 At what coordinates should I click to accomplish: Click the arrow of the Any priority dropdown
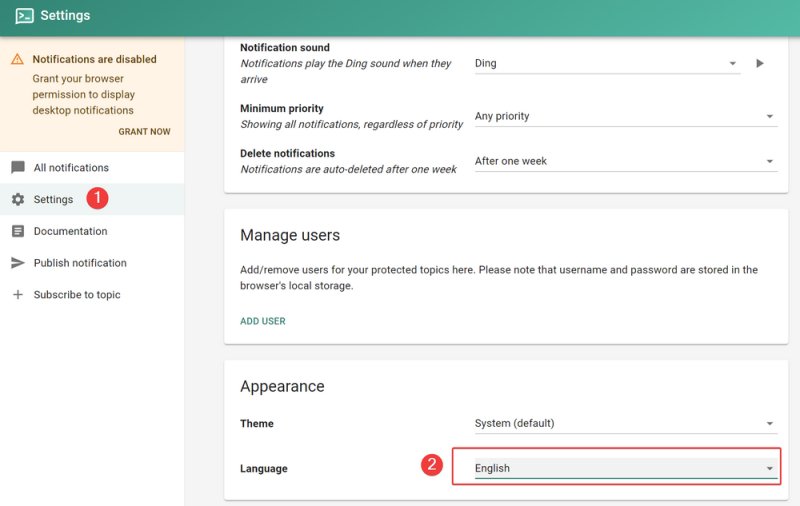tap(769, 117)
